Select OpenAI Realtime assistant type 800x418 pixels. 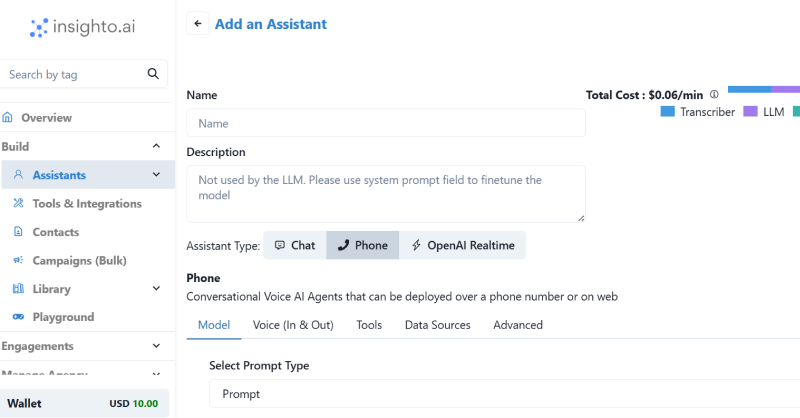462,245
